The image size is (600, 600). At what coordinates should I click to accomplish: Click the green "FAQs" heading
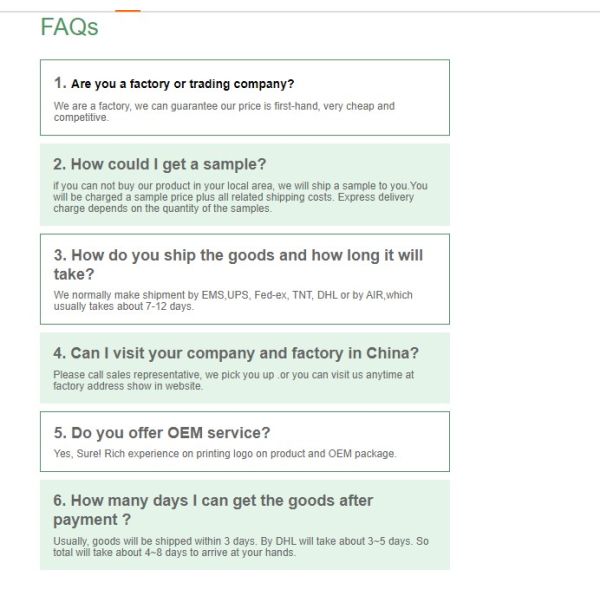coord(70,27)
